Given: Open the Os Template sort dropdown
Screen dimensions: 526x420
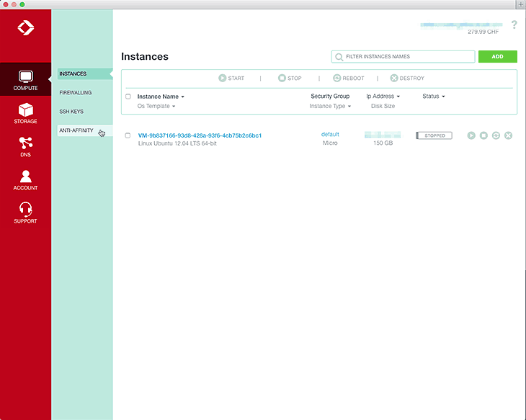Looking at the screenshot, I should pos(156,106).
